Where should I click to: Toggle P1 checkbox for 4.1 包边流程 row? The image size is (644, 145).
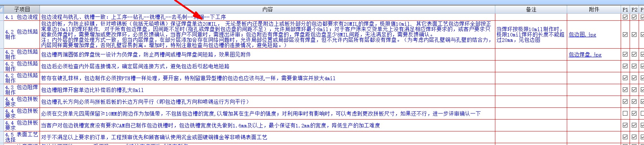[x=625, y=17]
